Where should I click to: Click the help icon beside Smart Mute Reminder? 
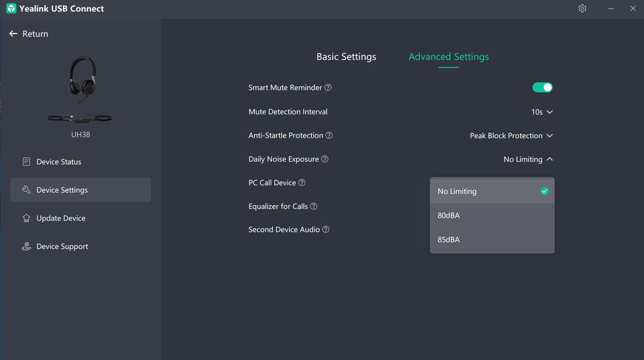328,88
